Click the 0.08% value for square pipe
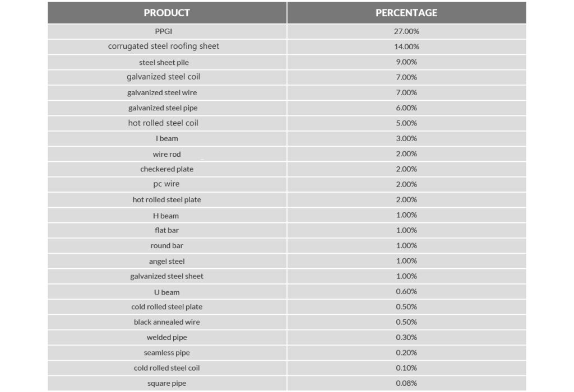574x392 pixels. pos(406,383)
